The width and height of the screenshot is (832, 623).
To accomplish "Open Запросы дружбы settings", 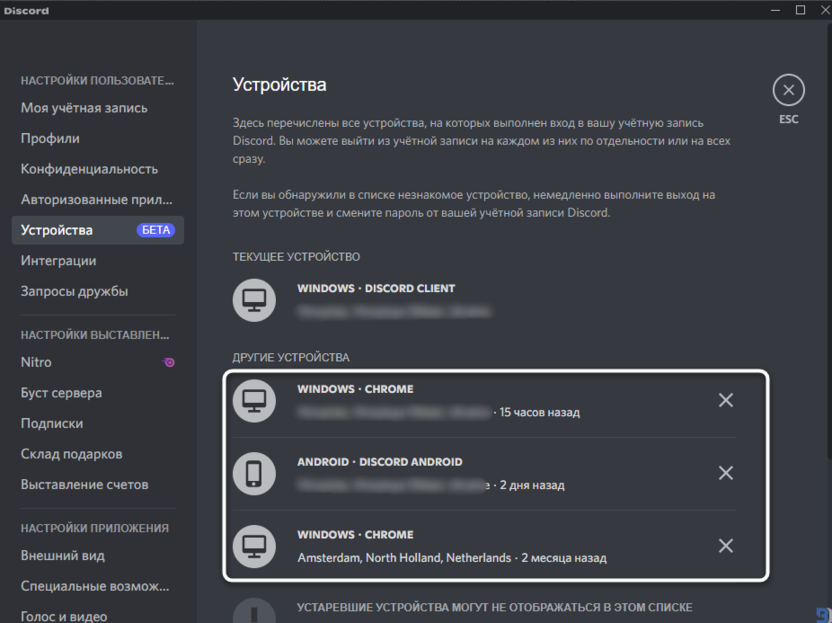I will point(74,291).
